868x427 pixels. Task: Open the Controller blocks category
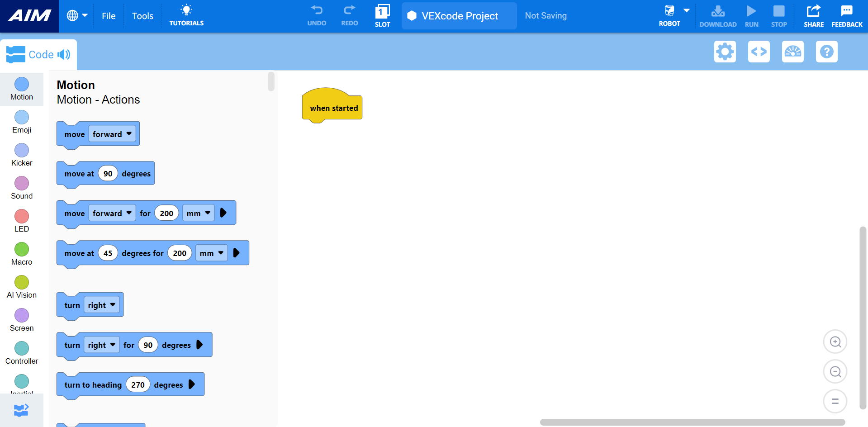click(x=21, y=352)
